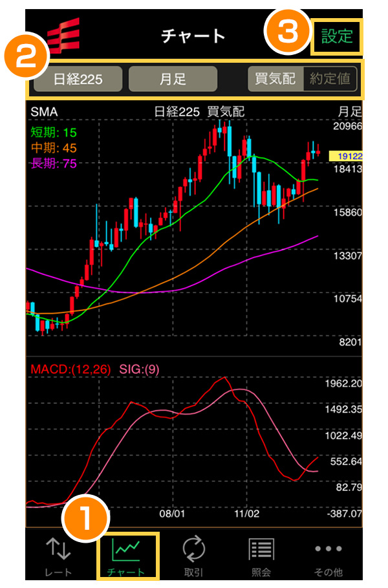The width and height of the screenshot is (388, 588).
Task: Switch price type to 買気配
Action: 275,79
